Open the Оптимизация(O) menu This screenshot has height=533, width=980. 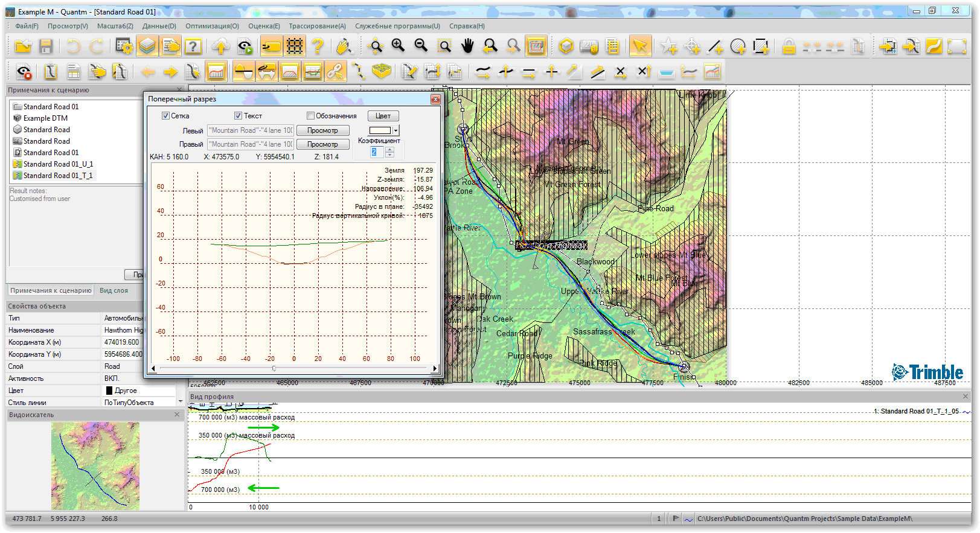(212, 26)
